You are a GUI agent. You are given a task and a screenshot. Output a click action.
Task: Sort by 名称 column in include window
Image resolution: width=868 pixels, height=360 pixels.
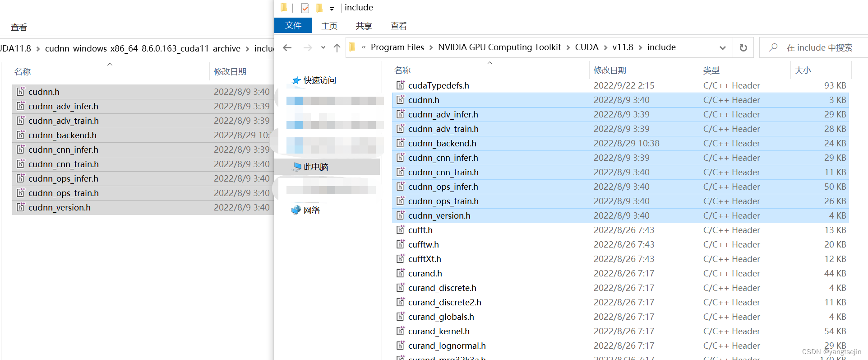coord(402,70)
